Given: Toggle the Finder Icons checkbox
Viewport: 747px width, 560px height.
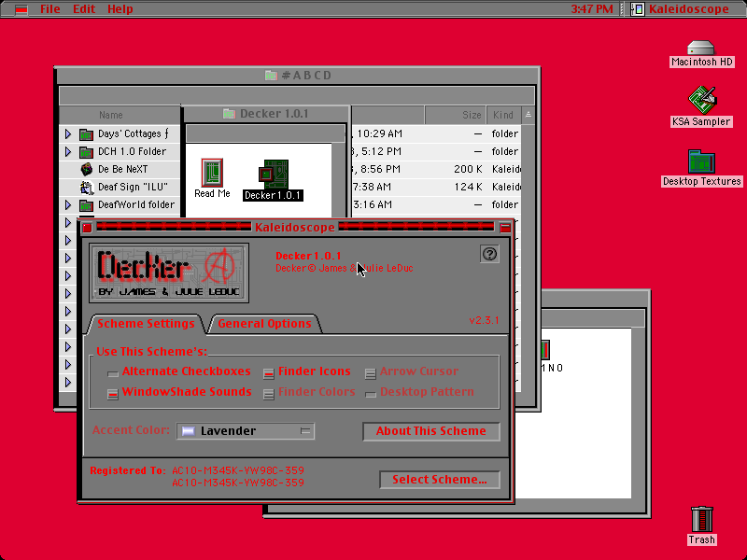Looking at the screenshot, I should 269,372.
